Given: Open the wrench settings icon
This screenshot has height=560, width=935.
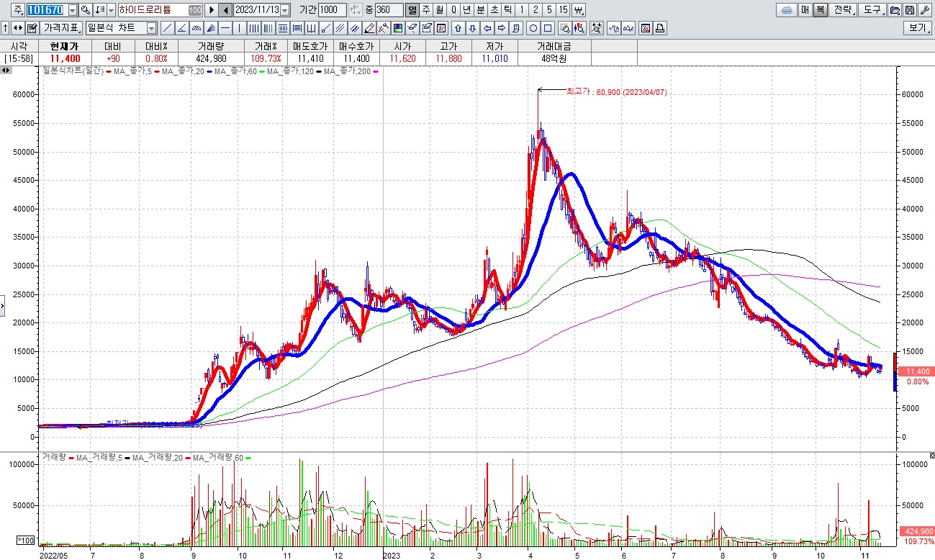Looking at the screenshot, I should coord(925,10).
